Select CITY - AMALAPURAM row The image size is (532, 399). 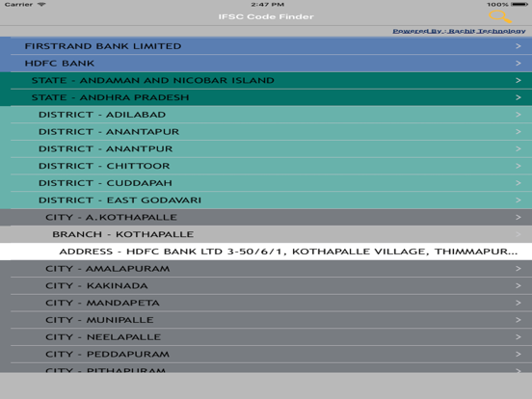[x=266, y=268]
